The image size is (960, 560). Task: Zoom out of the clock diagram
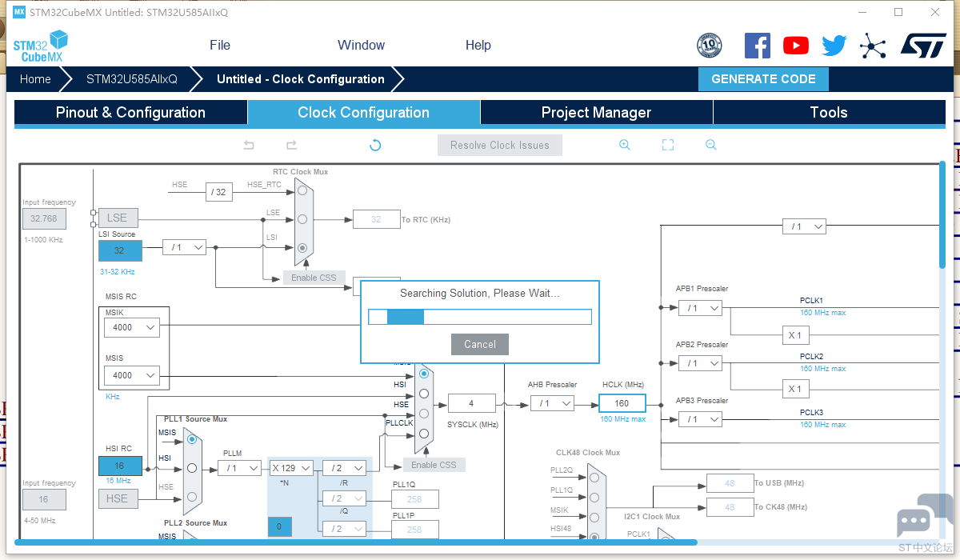click(x=710, y=145)
